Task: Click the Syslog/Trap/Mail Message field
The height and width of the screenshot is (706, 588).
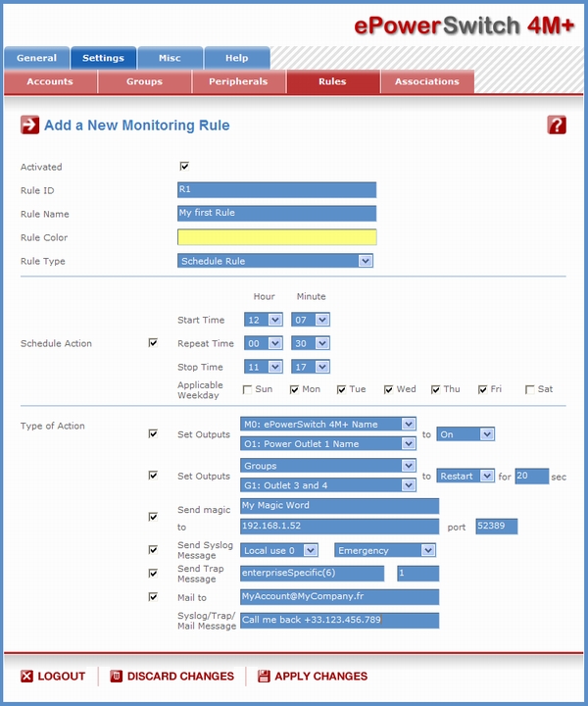Action: [340, 620]
